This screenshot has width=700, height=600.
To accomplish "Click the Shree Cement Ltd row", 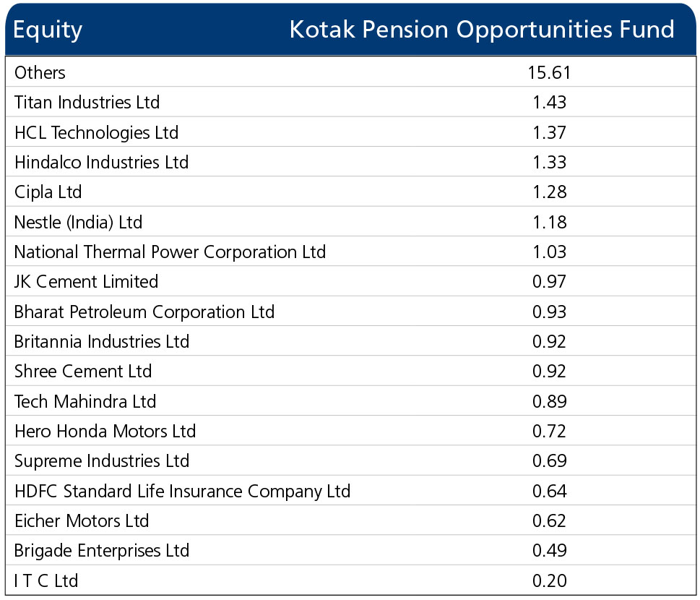I will (x=350, y=372).
